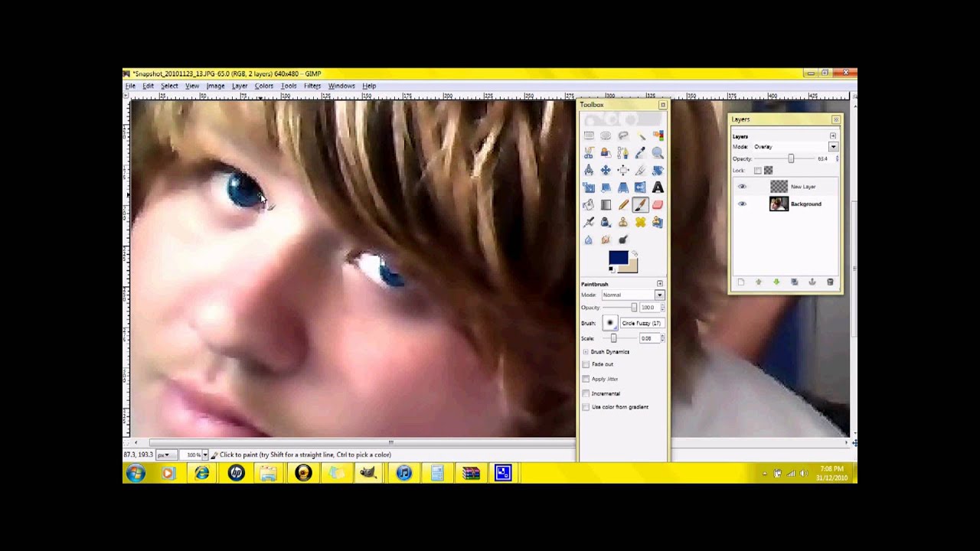Select the Measure compass tool

point(589,170)
